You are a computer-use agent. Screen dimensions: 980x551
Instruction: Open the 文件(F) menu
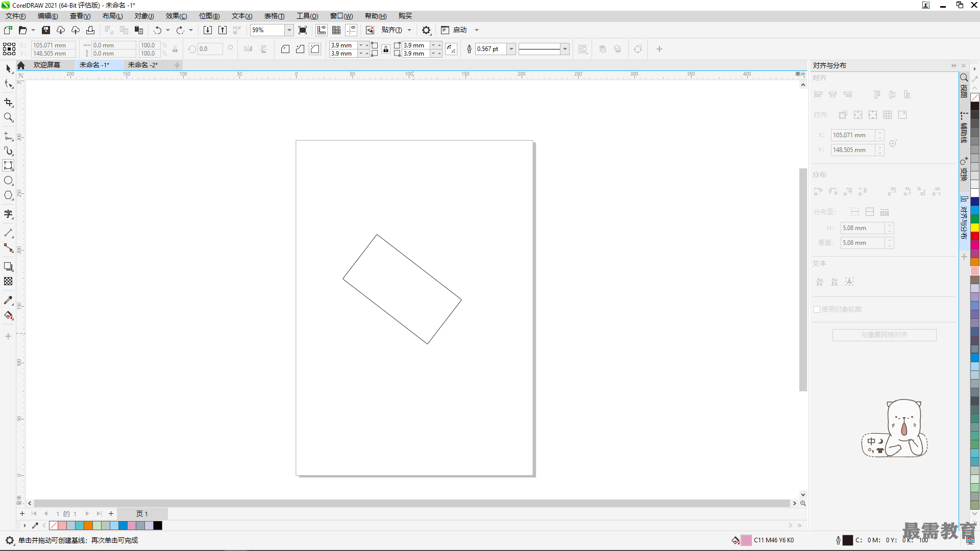pyautogui.click(x=16, y=16)
